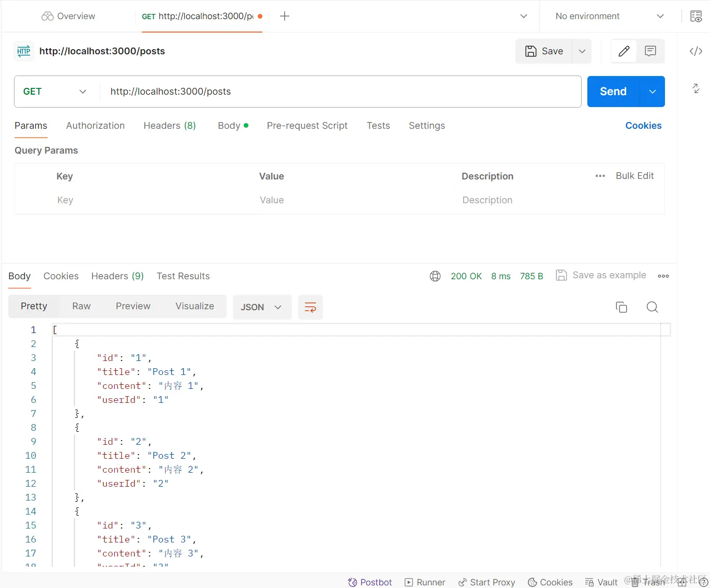
Task: Click the "id": "3" line
Action: [124, 525]
